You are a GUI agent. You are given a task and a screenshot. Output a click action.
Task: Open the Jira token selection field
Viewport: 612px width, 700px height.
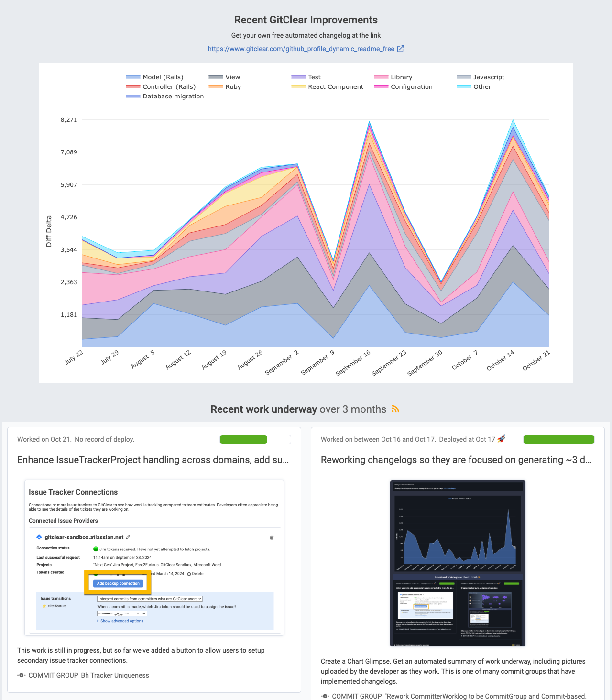click(x=122, y=614)
